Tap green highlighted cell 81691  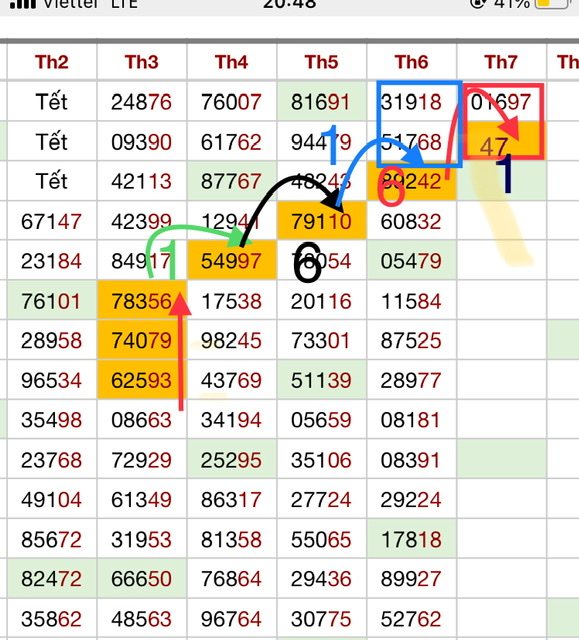[322, 102]
